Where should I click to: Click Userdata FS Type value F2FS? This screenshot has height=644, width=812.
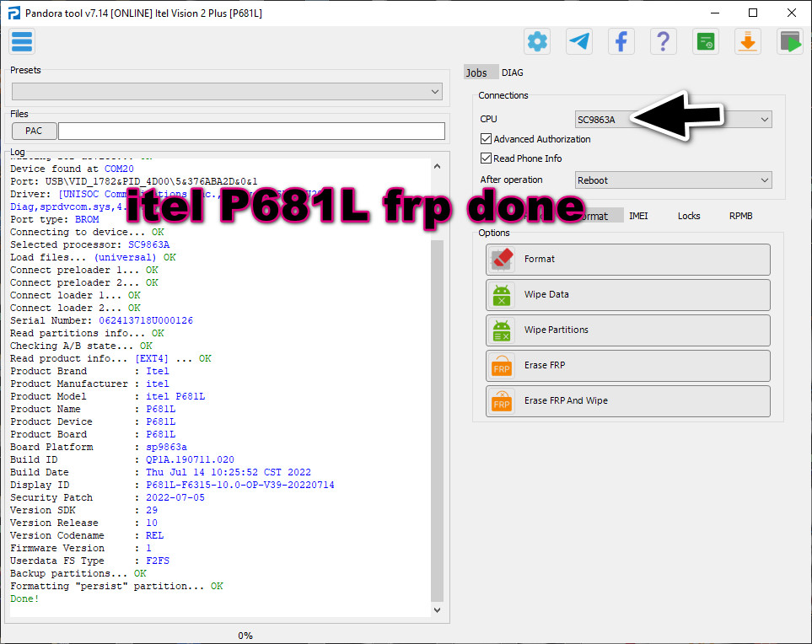pyautogui.click(x=158, y=561)
